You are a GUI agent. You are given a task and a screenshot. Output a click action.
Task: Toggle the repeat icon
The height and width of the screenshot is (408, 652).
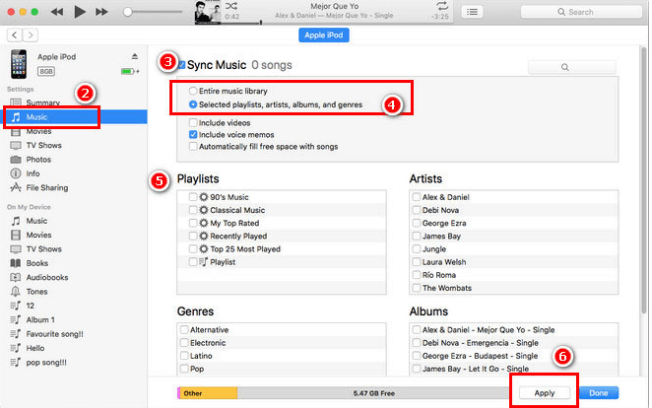tap(442, 6)
